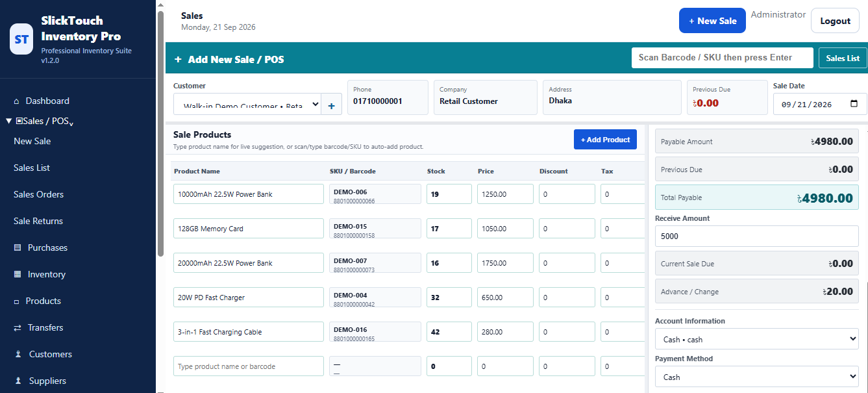Open the Suppliers menu item
868x393 pixels.
[x=47, y=381]
